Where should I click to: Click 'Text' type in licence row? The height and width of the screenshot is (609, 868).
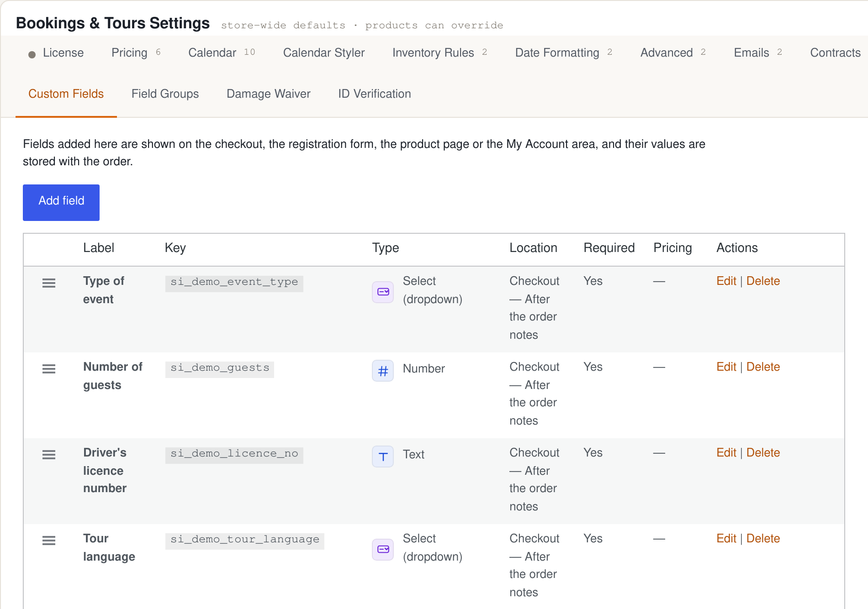tap(413, 455)
